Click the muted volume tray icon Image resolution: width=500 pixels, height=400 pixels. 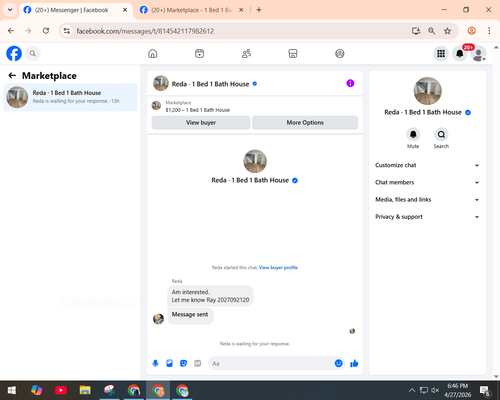click(x=435, y=390)
